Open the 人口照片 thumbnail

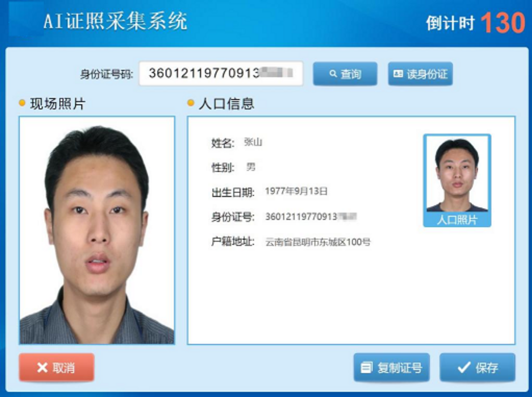coord(457,174)
